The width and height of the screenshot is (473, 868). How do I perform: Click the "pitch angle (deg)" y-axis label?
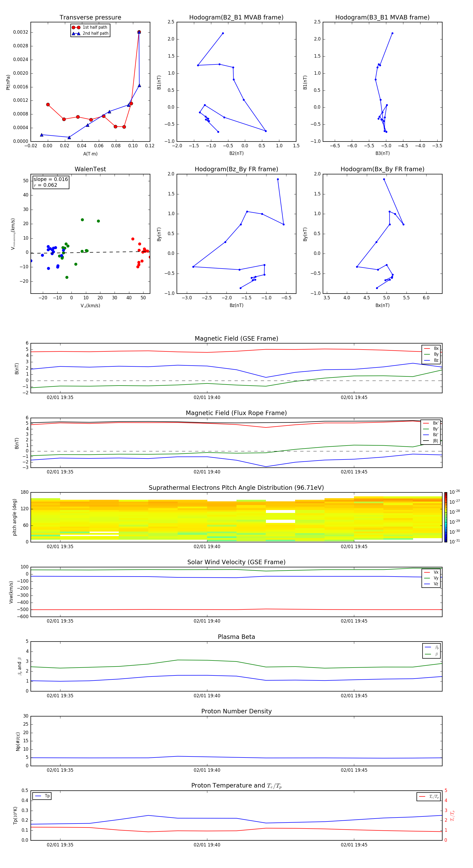click(x=14, y=517)
